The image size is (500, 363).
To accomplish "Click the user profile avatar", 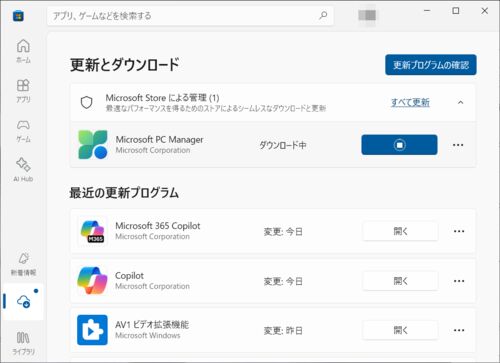I will [x=367, y=15].
